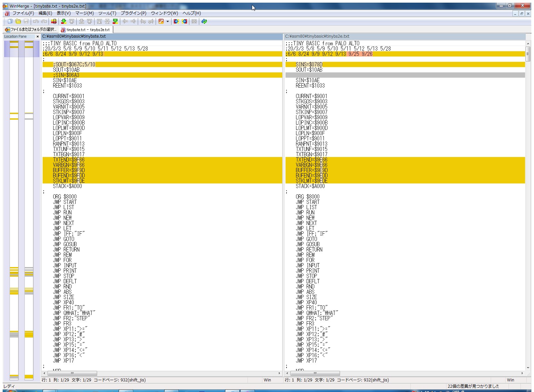The height and width of the screenshot is (392, 534).
Task: Click the Open folder toolbar icon
Action: 18,21
